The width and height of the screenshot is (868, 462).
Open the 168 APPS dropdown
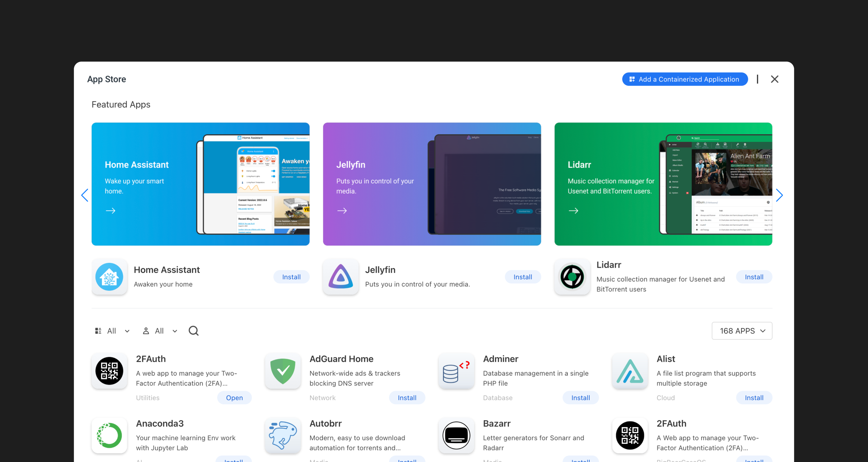742,331
